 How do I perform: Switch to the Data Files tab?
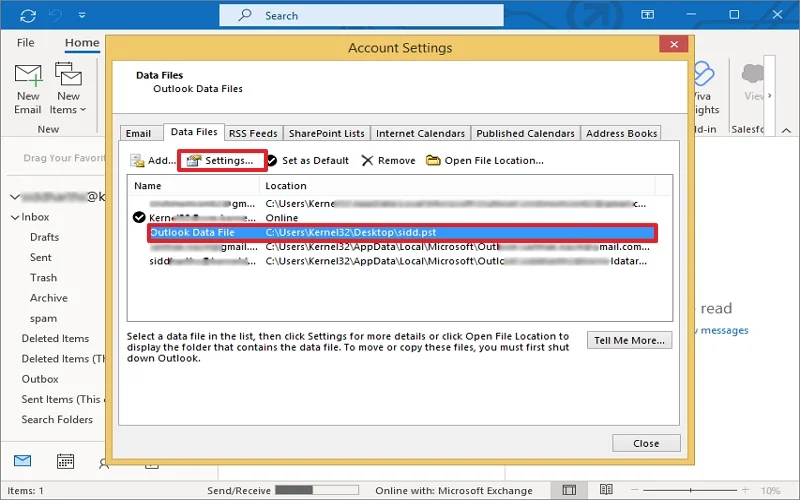[194, 132]
